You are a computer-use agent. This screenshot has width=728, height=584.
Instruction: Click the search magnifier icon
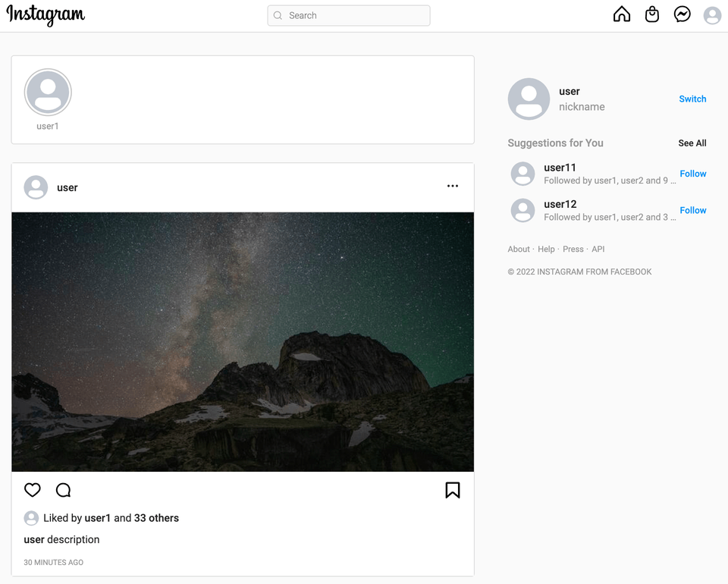(278, 15)
